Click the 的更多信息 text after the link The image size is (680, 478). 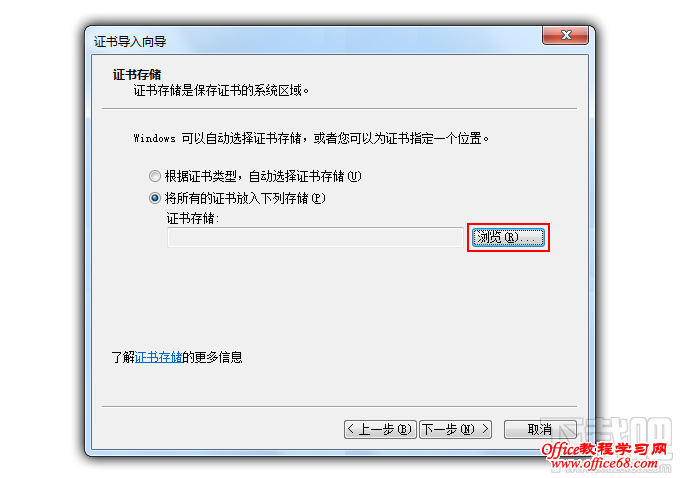[x=212, y=357]
